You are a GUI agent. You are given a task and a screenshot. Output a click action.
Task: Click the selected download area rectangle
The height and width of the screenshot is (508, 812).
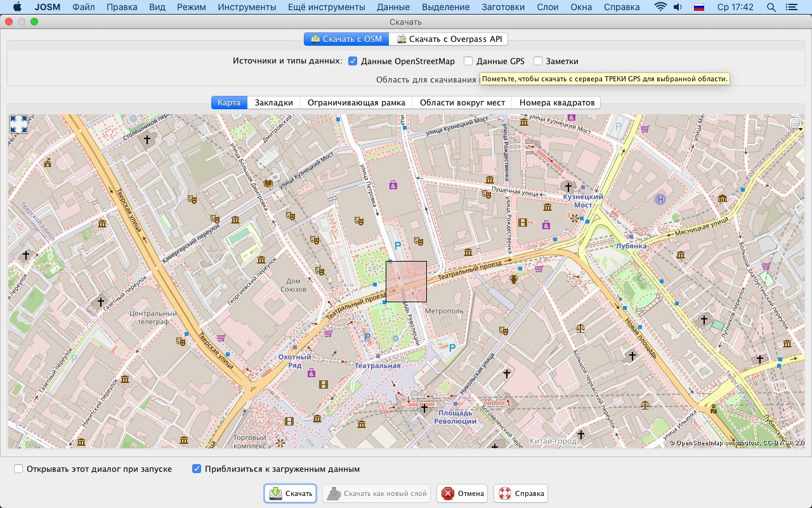coord(406,281)
